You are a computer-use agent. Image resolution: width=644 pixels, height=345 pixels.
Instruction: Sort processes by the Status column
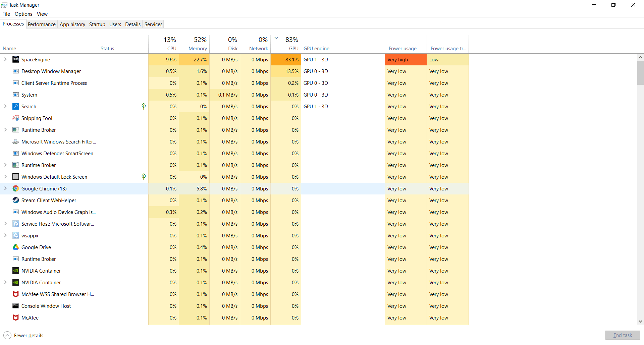tap(123, 44)
